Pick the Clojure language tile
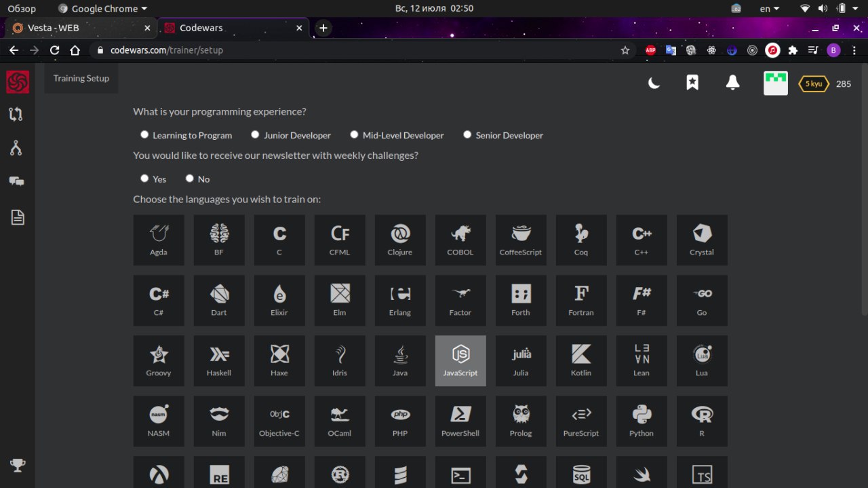The image size is (868, 488). coord(400,240)
